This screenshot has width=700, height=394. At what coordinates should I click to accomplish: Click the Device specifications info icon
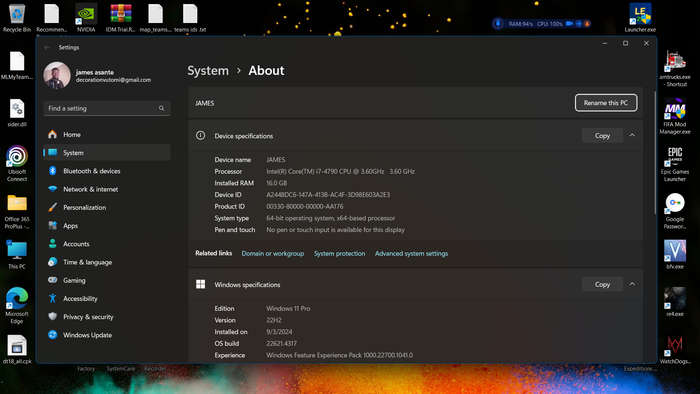click(x=200, y=135)
